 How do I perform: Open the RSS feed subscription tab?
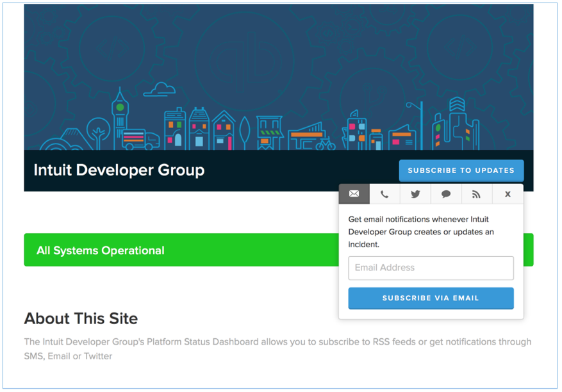(x=476, y=194)
